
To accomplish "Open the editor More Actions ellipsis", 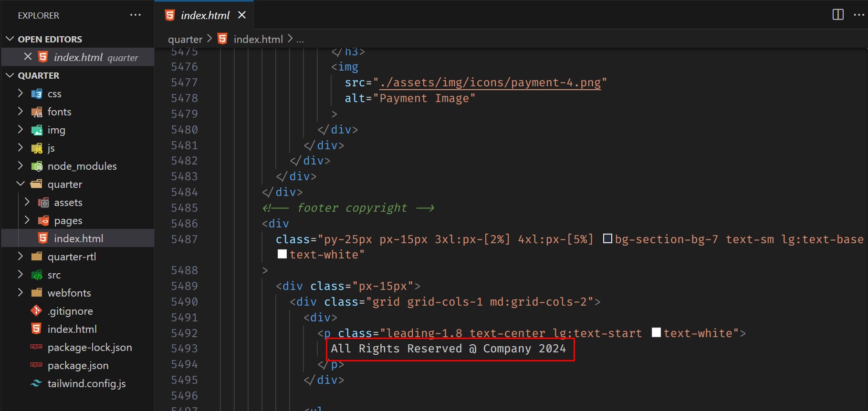I will (858, 15).
